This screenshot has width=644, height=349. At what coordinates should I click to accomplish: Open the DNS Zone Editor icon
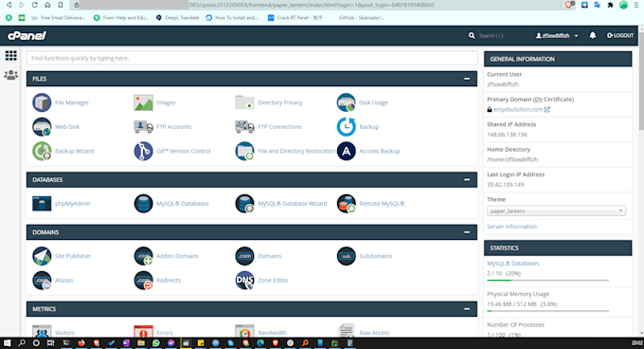(244, 281)
